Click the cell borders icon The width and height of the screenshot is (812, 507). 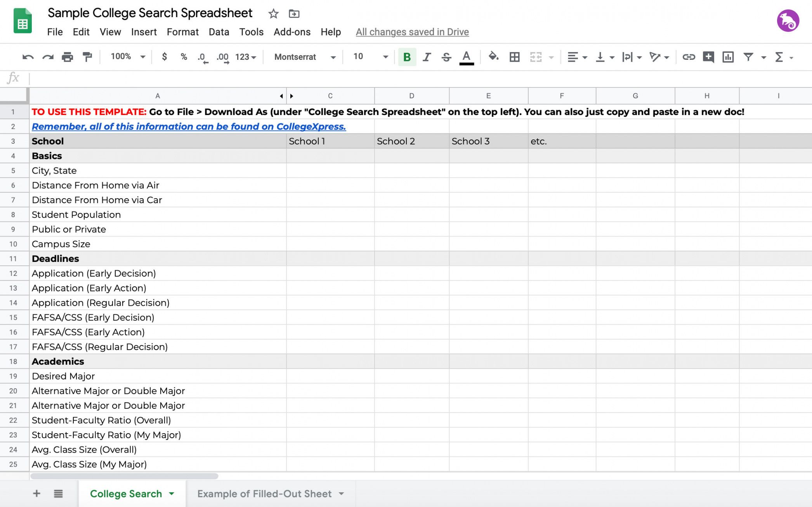514,57
